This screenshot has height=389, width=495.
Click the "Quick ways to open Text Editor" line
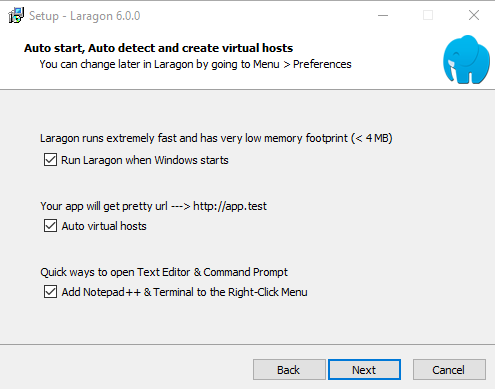click(x=164, y=272)
